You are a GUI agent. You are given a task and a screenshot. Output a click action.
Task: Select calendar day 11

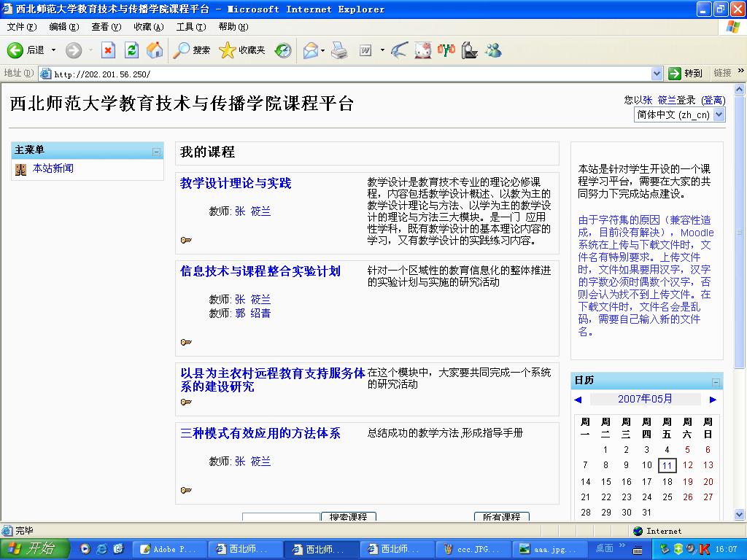[x=667, y=466]
